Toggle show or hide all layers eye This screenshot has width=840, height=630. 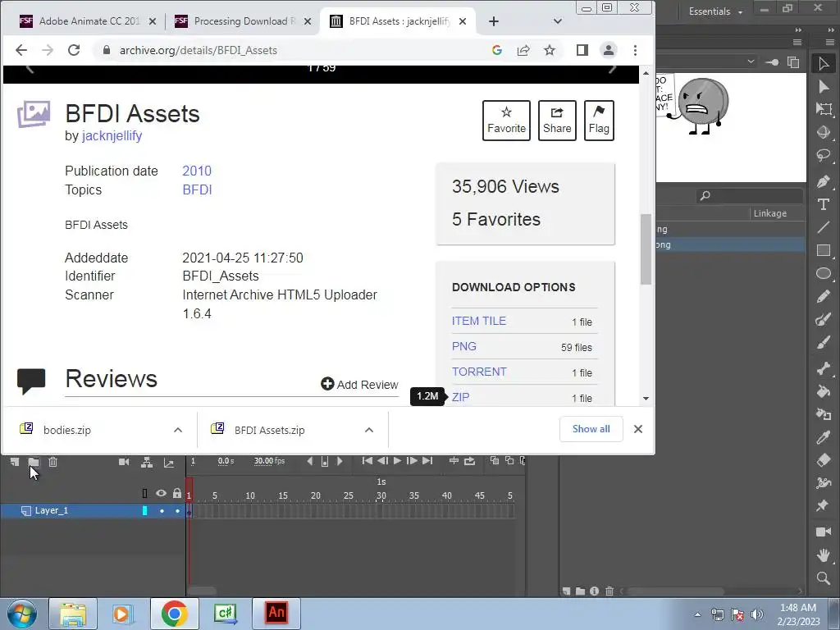(161, 493)
